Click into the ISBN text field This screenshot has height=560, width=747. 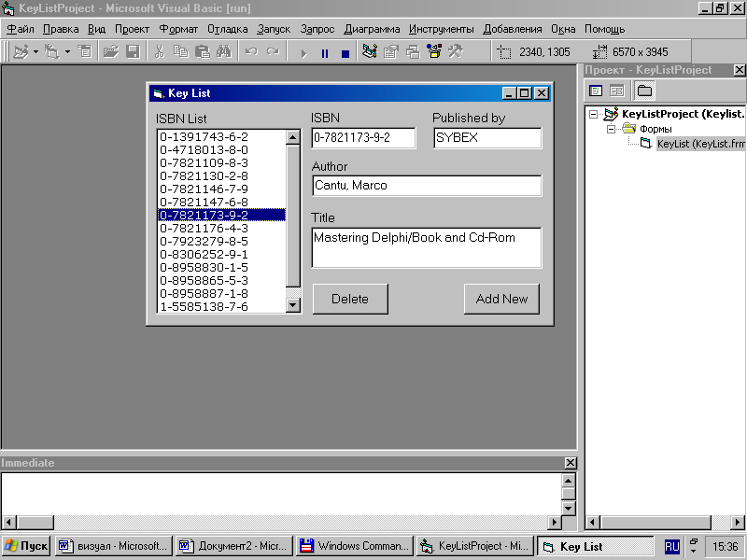363,138
